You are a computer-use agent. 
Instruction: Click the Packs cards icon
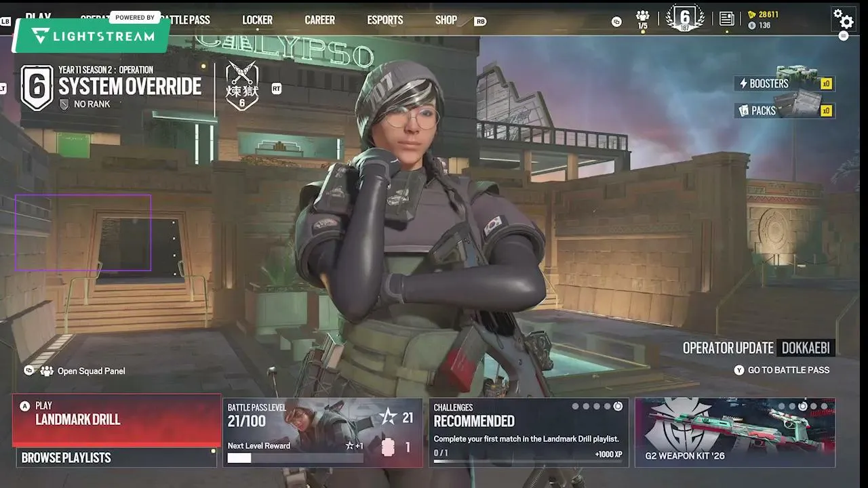tap(743, 110)
